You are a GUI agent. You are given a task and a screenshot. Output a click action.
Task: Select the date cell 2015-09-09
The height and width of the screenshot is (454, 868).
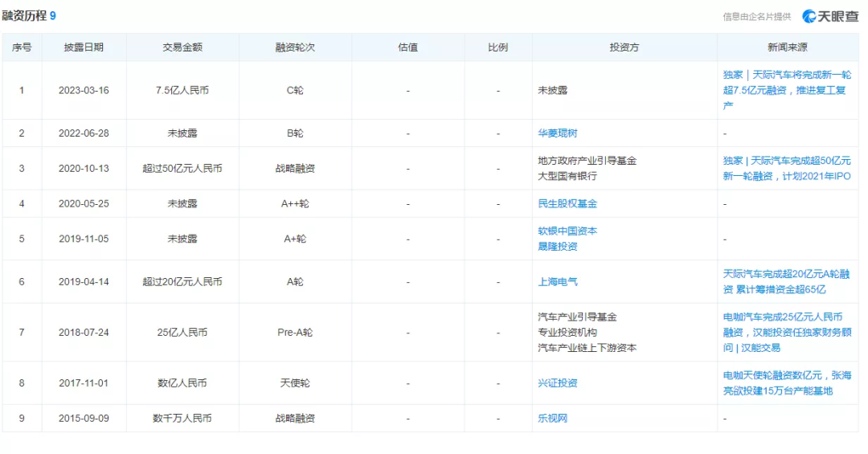tap(84, 418)
